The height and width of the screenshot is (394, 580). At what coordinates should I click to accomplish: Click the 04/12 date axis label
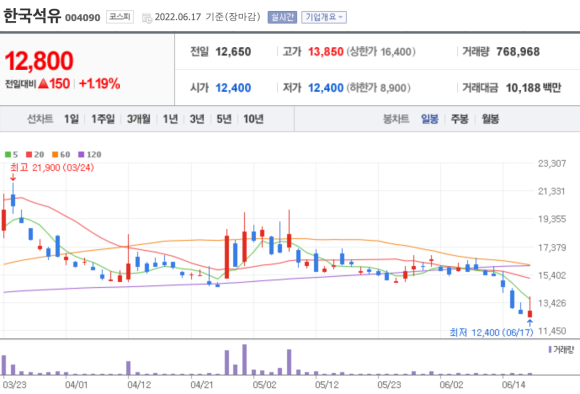pyautogui.click(x=139, y=385)
